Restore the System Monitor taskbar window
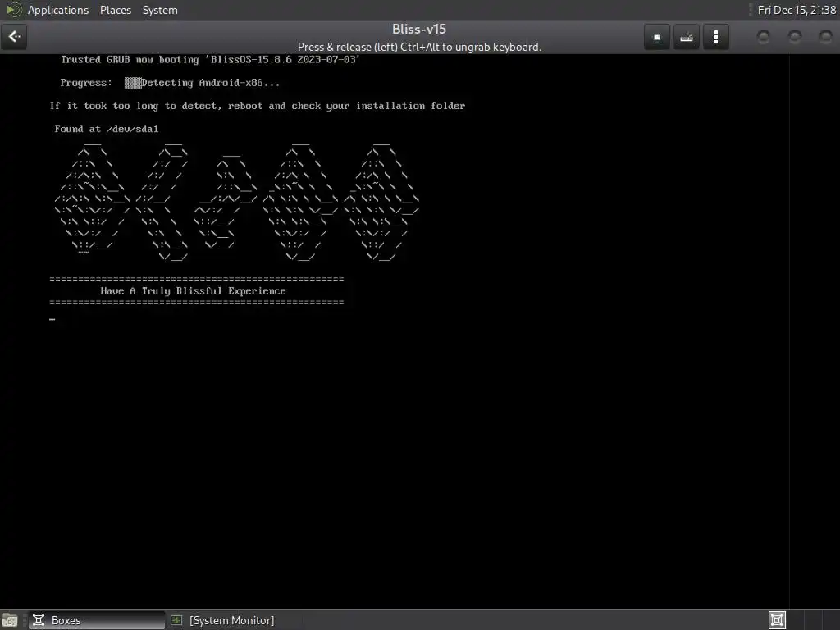Image resolution: width=840 pixels, height=630 pixels. click(x=231, y=620)
